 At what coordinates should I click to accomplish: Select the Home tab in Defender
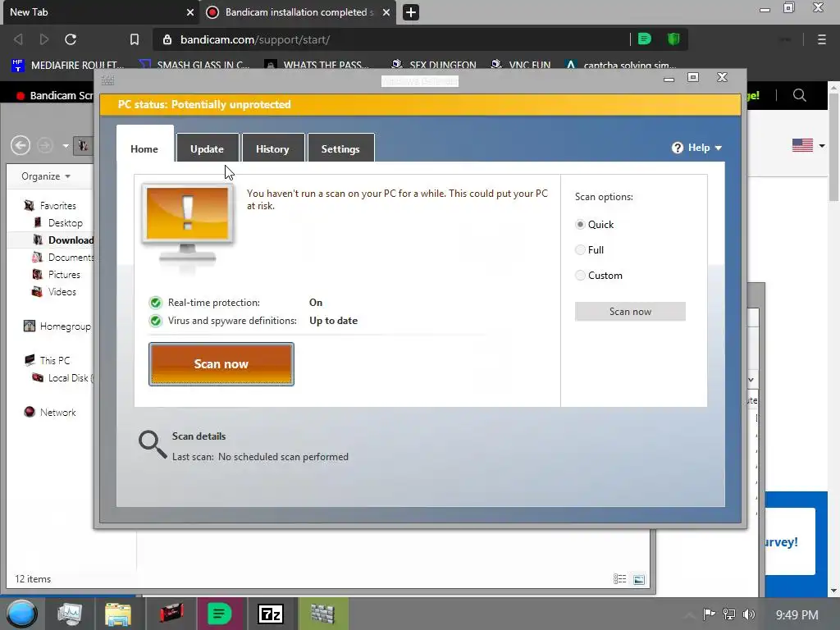[144, 148]
